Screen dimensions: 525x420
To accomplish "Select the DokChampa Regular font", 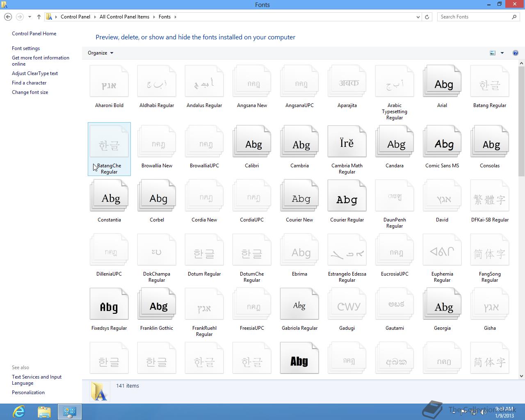I will [x=157, y=250].
